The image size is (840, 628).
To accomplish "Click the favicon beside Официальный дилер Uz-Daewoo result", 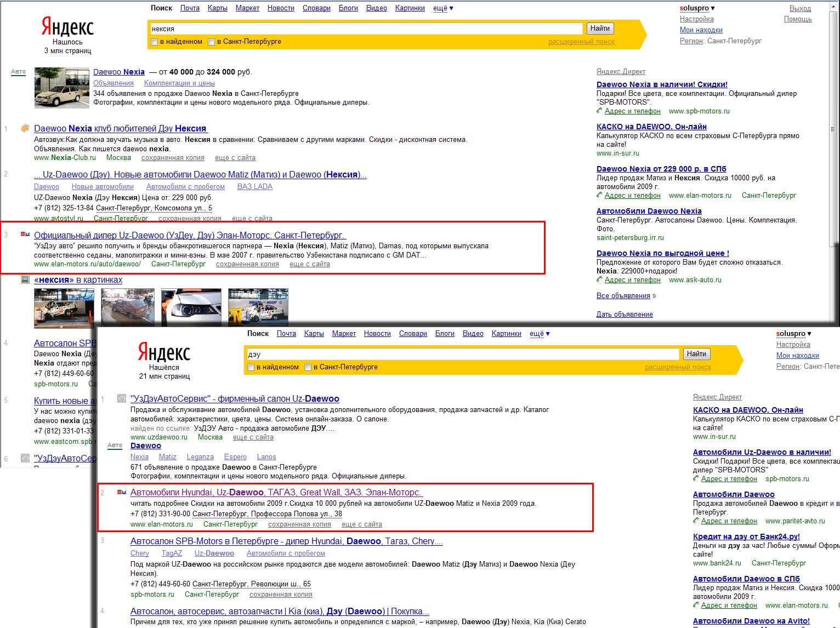I will (25, 235).
